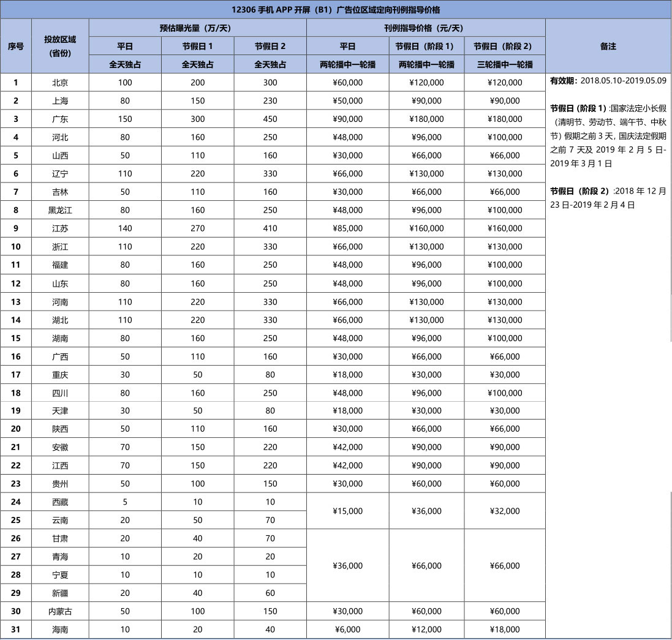Screen dimensions: 672x640
Task: Click the validity text "有效期：2018.05.10-2019.05.09"
Action: pos(608,80)
